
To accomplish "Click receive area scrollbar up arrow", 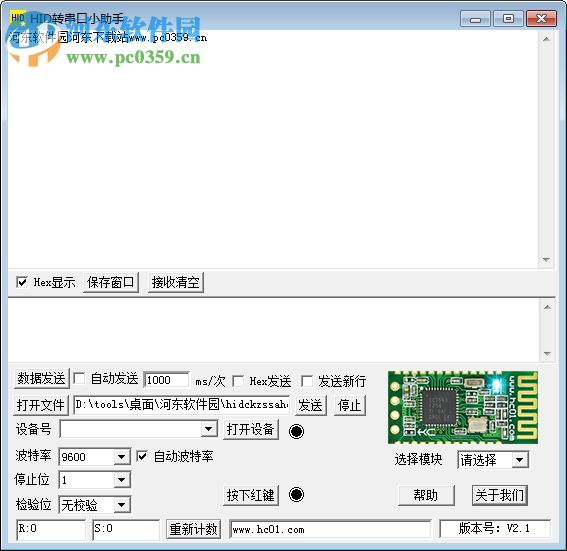I will pos(546,39).
